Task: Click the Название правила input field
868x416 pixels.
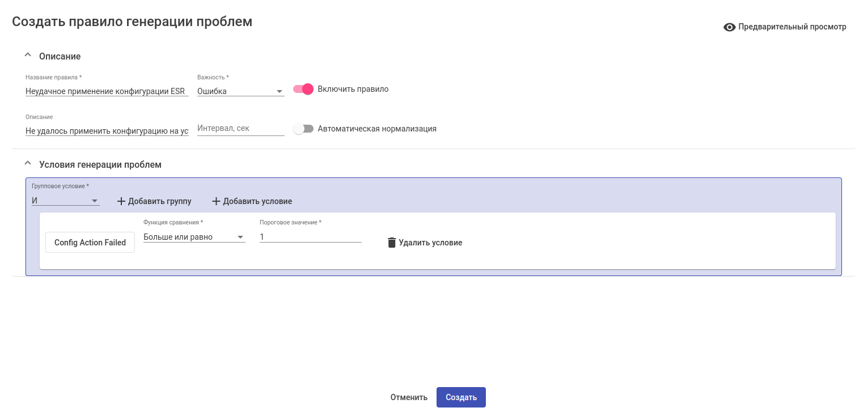Action: 107,91
